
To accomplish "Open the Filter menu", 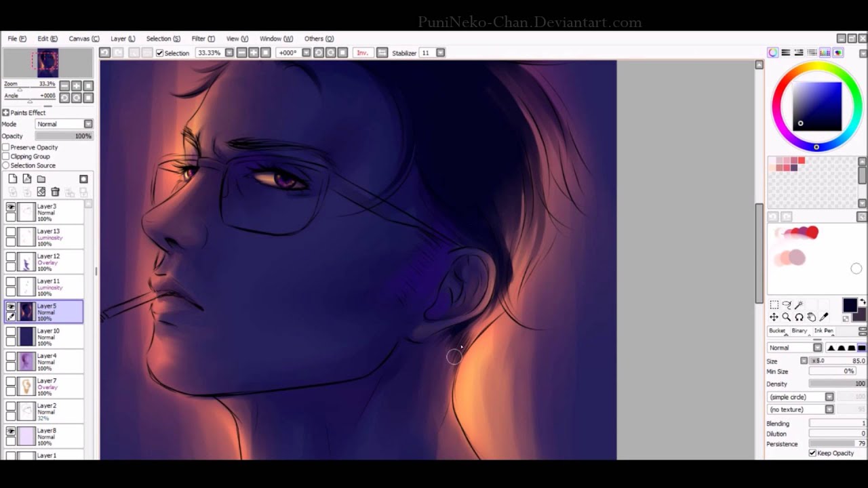I will click(x=203, y=39).
